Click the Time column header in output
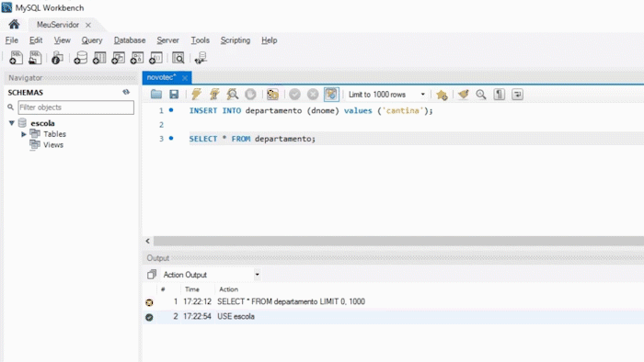Viewport: 644px width, 362px height. 191,289
